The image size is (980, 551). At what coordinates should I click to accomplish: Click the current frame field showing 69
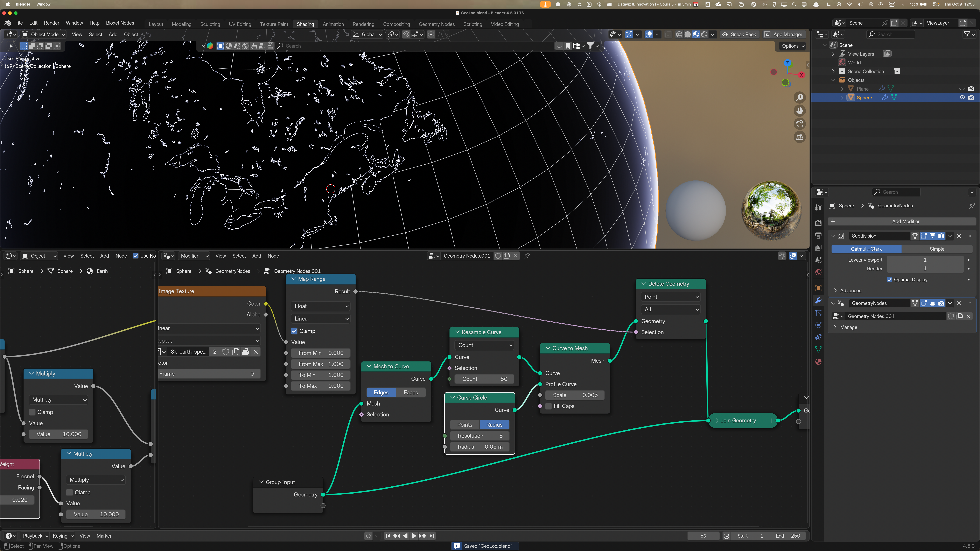pos(703,536)
